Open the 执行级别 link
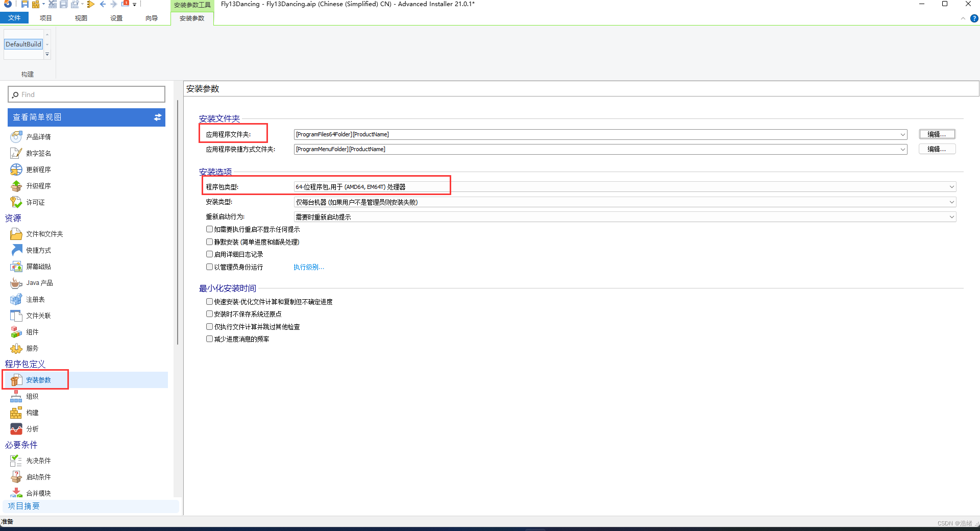This screenshot has height=531, width=980. (308, 267)
